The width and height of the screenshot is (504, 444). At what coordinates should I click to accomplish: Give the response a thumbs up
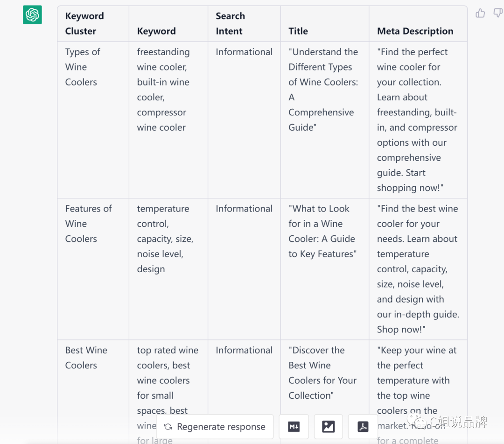point(480,13)
